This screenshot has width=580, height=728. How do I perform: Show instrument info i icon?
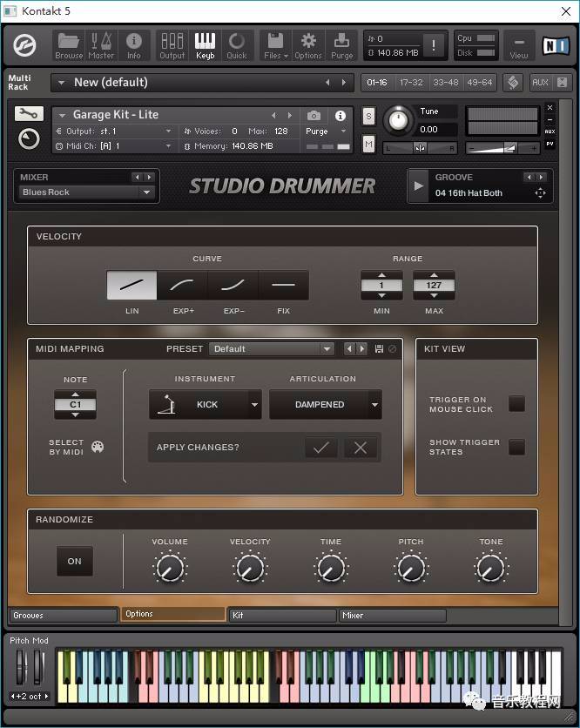coord(341,115)
